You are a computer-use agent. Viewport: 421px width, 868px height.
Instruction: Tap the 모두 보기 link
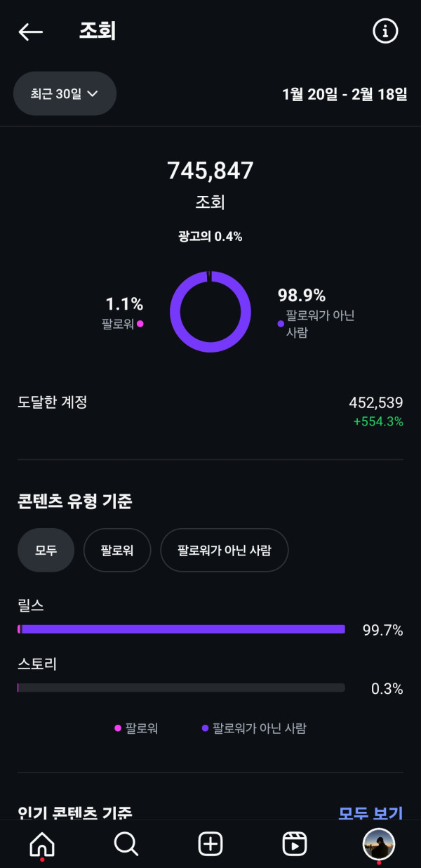370,813
